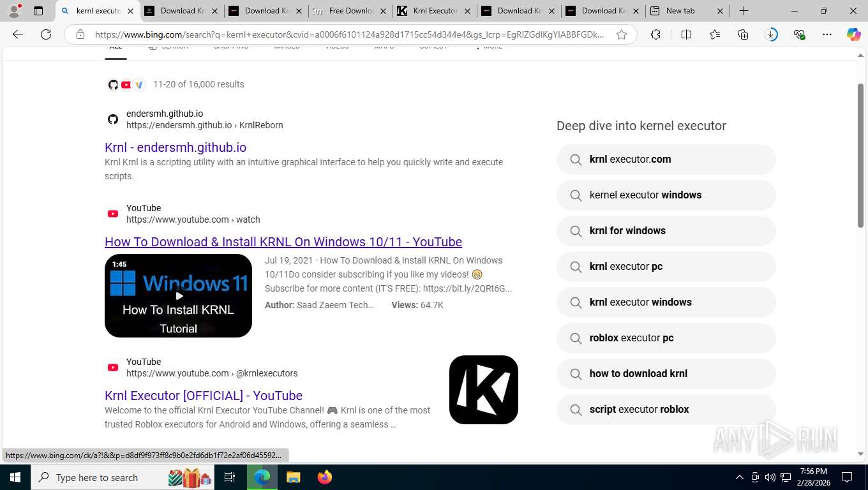Screen dimensions: 868x490
Task: Play the 'How To Install KRNL Tutorial' video thumbnail
Action: [178, 295]
